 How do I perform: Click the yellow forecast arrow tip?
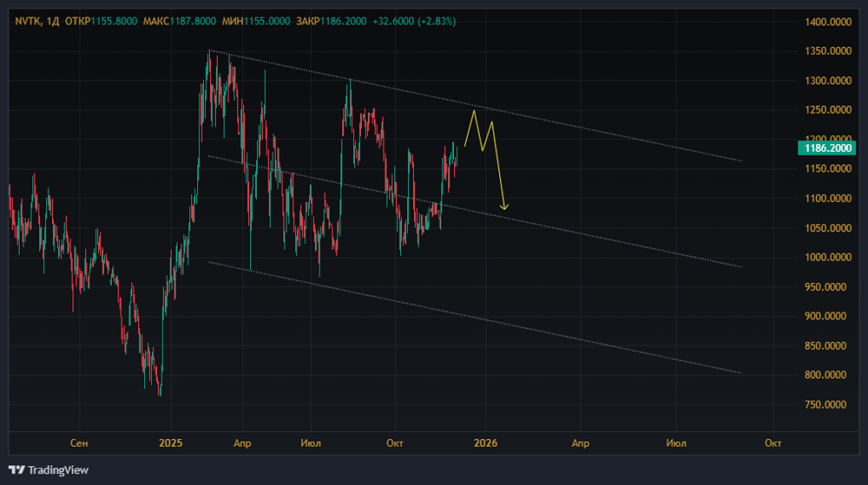pyautogui.click(x=504, y=207)
